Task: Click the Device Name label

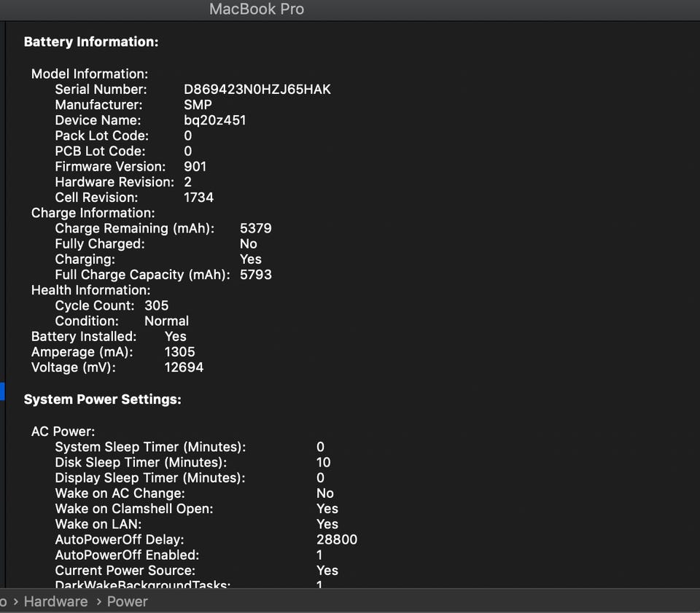Action: [x=98, y=120]
